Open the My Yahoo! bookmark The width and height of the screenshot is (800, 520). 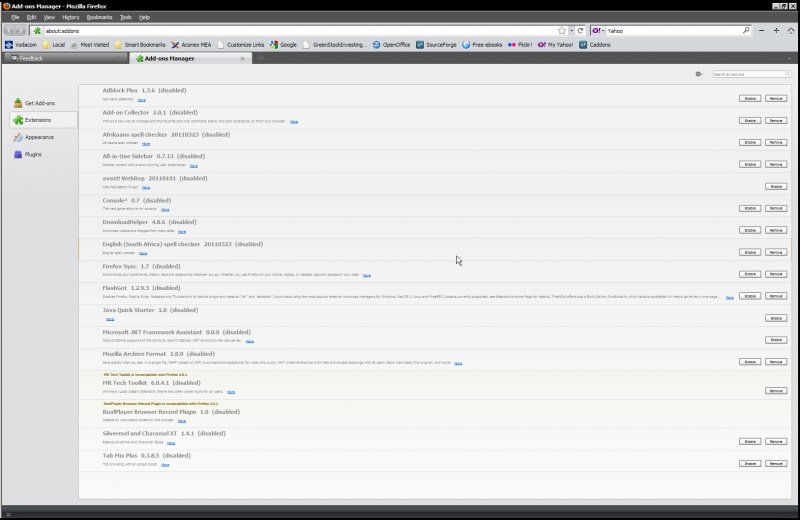(x=556, y=45)
